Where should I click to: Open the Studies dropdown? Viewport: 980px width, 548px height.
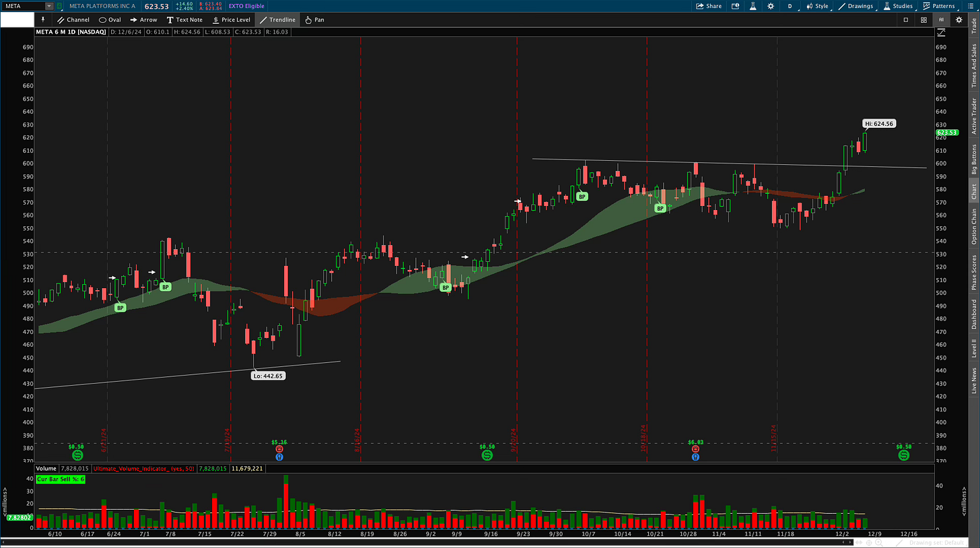pyautogui.click(x=898, y=6)
